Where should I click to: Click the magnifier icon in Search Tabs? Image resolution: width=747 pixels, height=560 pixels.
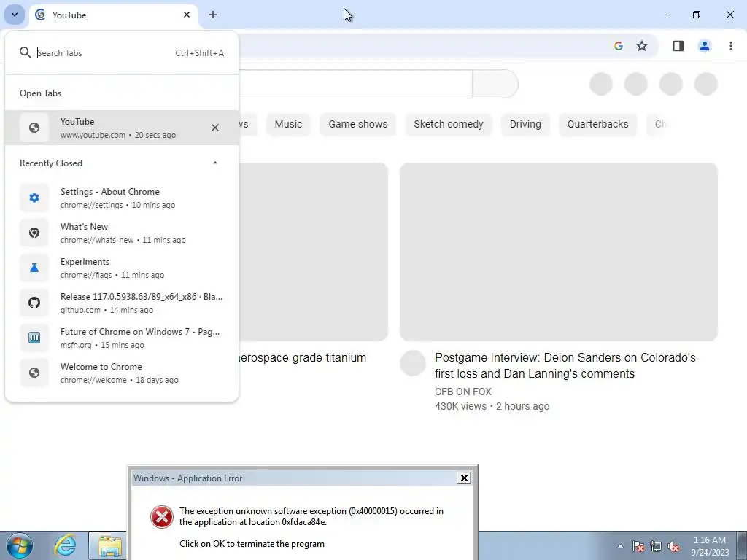pyautogui.click(x=26, y=52)
